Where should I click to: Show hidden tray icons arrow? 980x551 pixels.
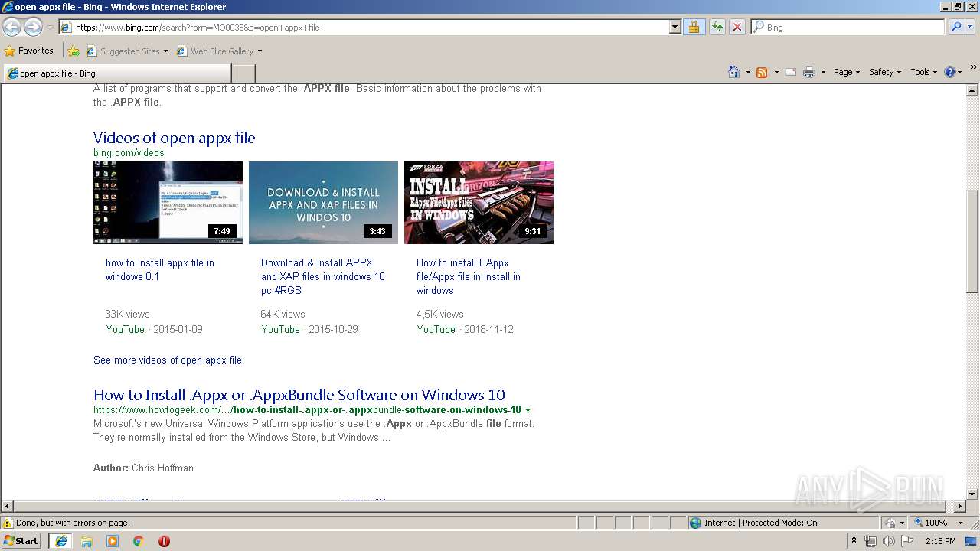(854, 541)
